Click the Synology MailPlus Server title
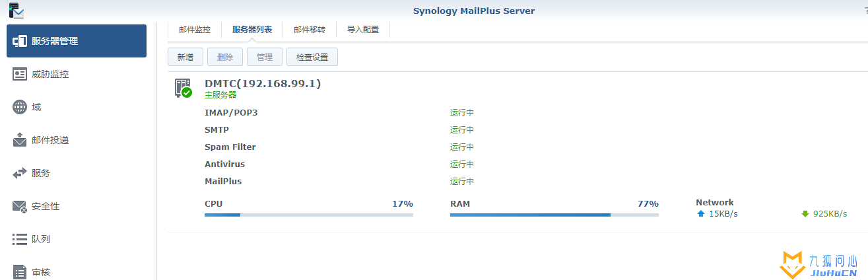Screen dimensions: 868x280 pos(474,11)
